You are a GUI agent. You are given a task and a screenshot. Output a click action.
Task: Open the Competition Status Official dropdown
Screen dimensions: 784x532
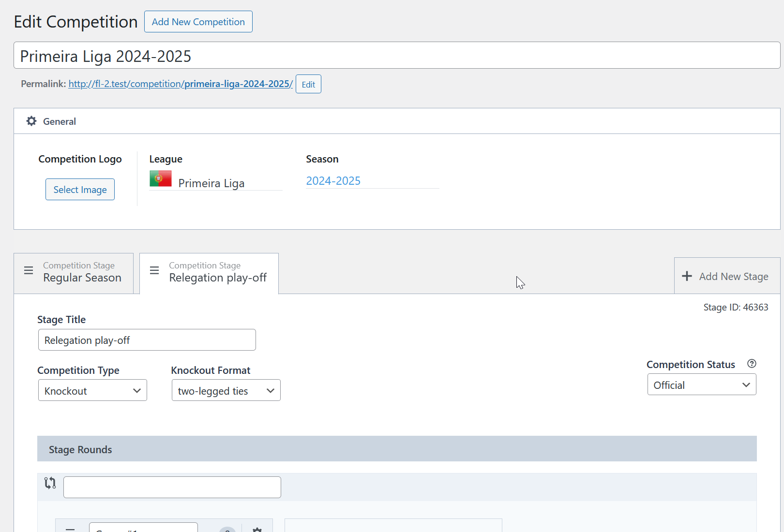coord(702,384)
